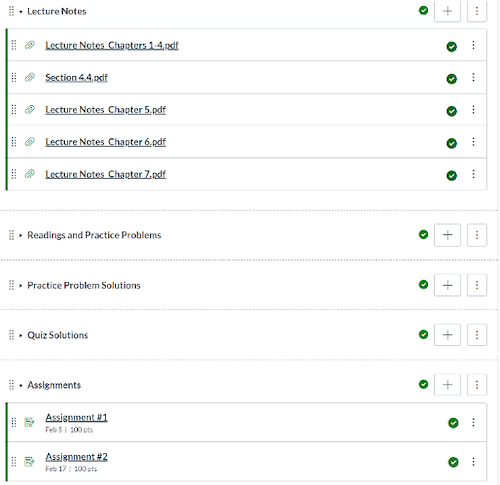This screenshot has width=500, height=485.
Task: Open options menu for Assignments module
Action: 477,385
